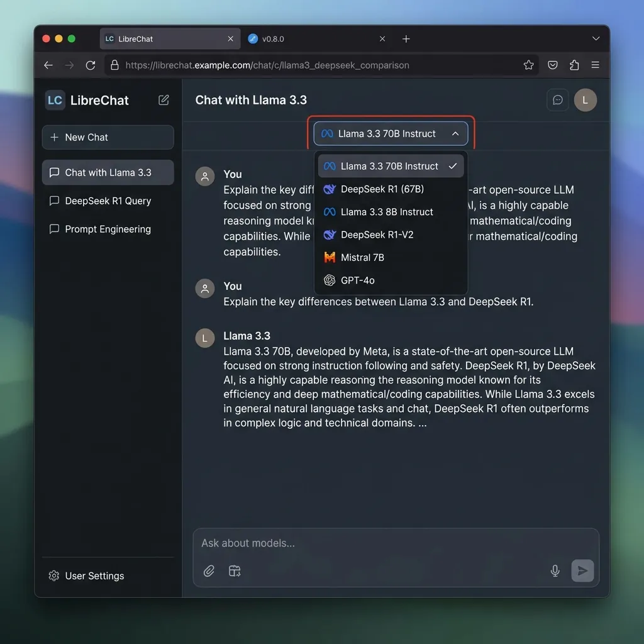The height and width of the screenshot is (644, 644).
Task: Open the browser extensions puzzle icon
Action: coord(574,65)
